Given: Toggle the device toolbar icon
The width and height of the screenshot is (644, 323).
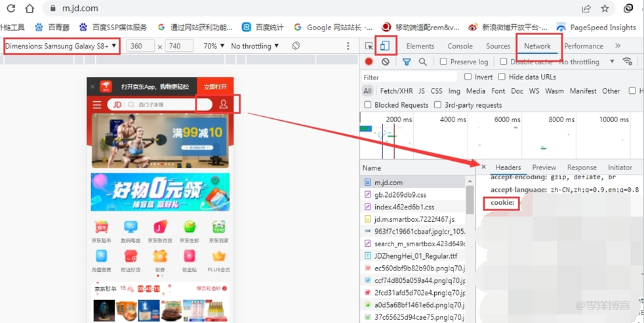Looking at the screenshot, I should click(386, 46).
